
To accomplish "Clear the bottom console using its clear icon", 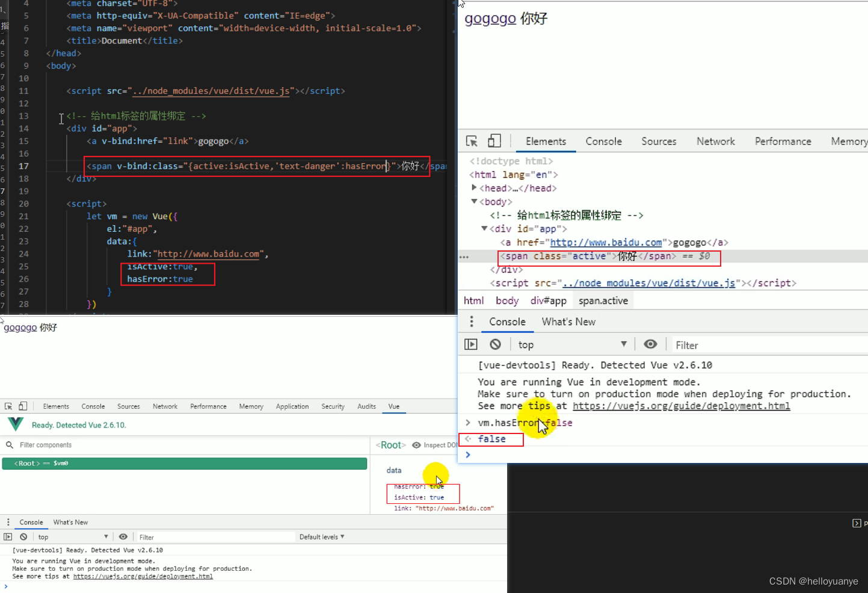I will pos(23,536).
